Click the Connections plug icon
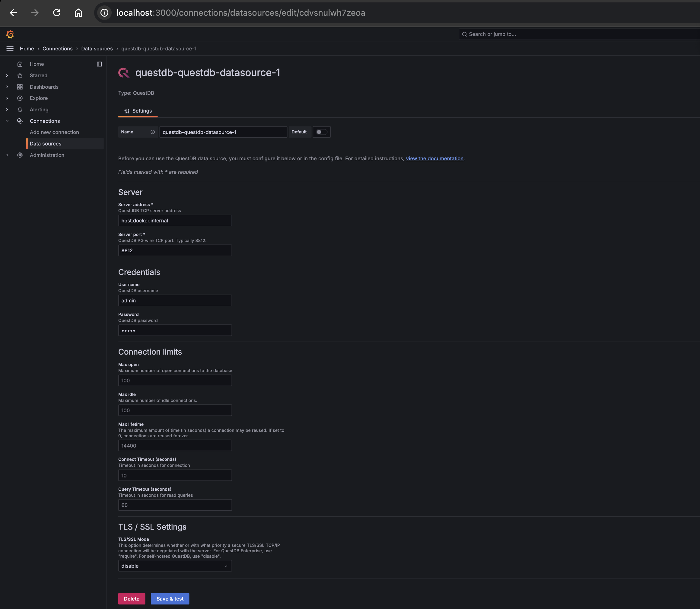The height and width of the screenshot is (609, 700). pos(20,121)
